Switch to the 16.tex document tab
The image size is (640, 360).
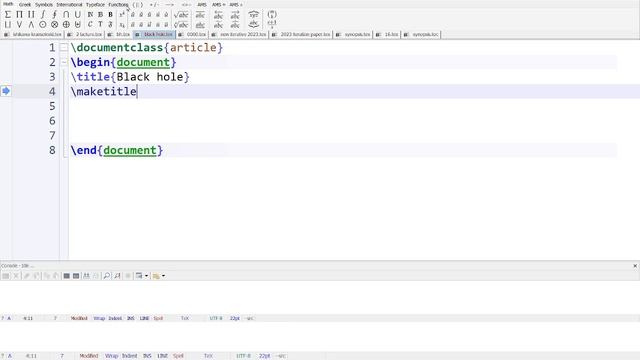point(388,35)
